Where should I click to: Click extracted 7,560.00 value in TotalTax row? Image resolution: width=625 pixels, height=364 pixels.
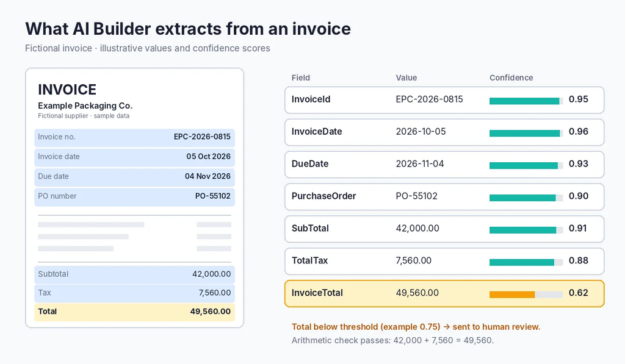click(x=413, y=260)
